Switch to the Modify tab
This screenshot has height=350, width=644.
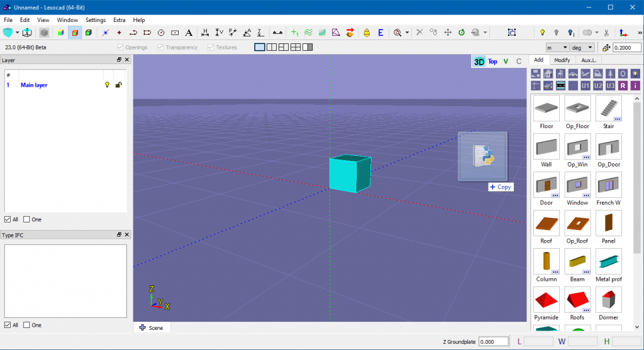(562, 60)
